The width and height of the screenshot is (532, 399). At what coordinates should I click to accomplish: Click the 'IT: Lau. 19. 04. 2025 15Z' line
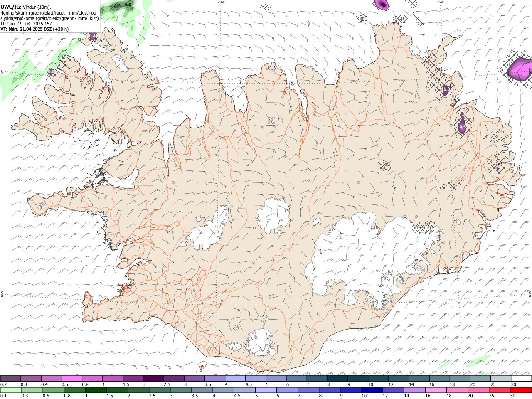pos(26,24)
